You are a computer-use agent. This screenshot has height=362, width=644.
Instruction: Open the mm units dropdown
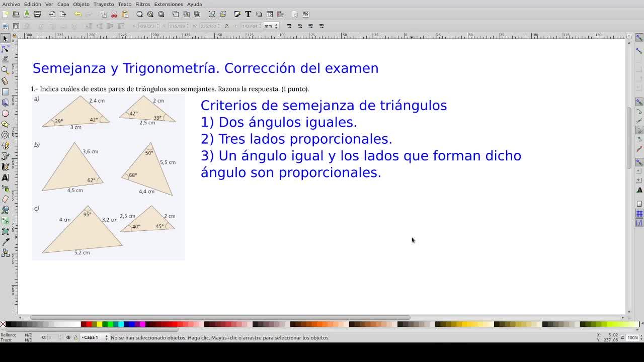pyautogui.click(x=271, y=26)
